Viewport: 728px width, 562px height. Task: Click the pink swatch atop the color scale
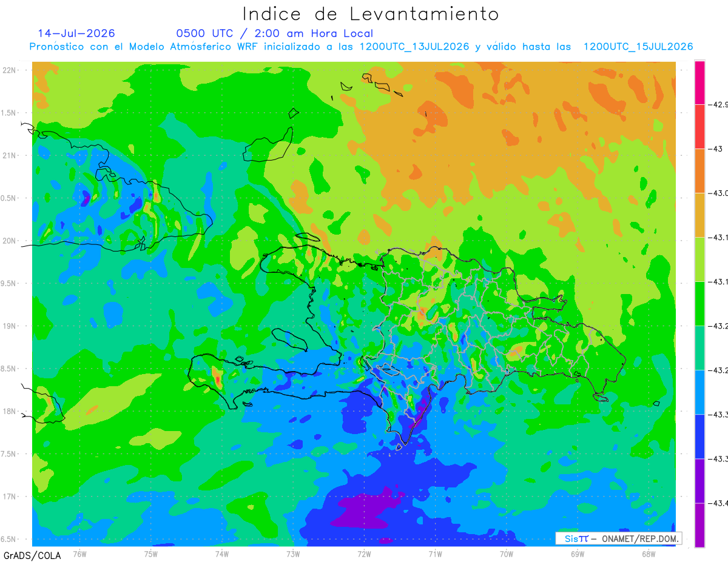click(x=699, y=82)
